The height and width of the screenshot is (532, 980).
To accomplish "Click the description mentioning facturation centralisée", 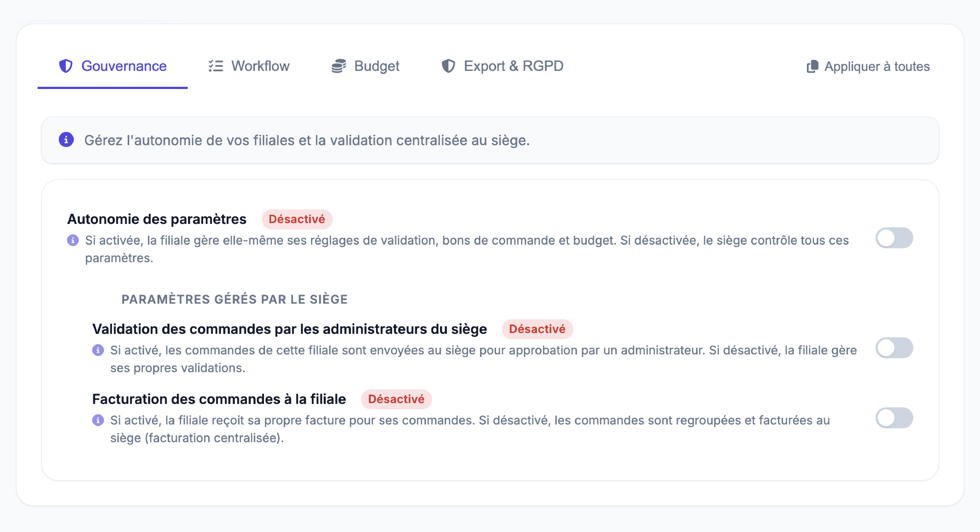I will point(470,429).
